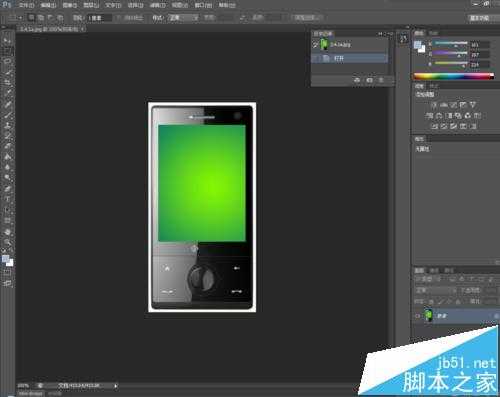Select the Pen tool
This screenshot has height=397, width=500.
(x=7, y=189)
